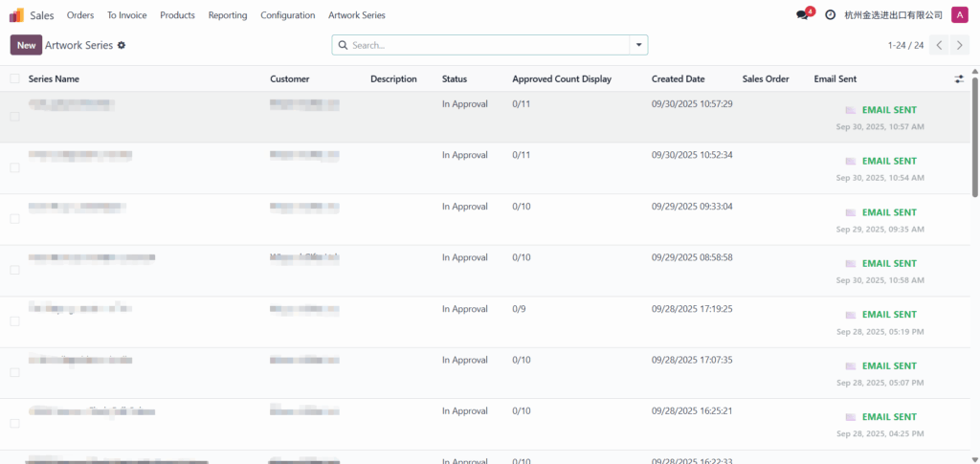Expand the search options dropdown arrow
The image size is (980, 464).
637,45
